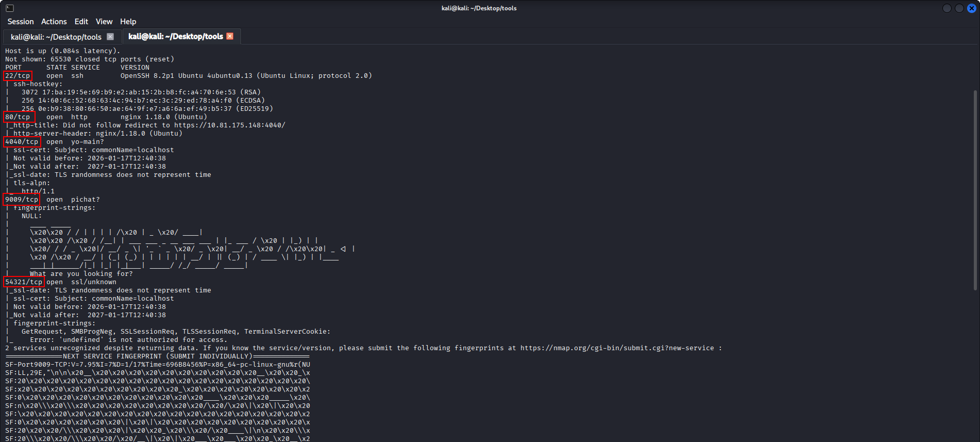The width and height of the screenshot is (980, 442).
Task: Open the Session menu
Action: [21, 22]
